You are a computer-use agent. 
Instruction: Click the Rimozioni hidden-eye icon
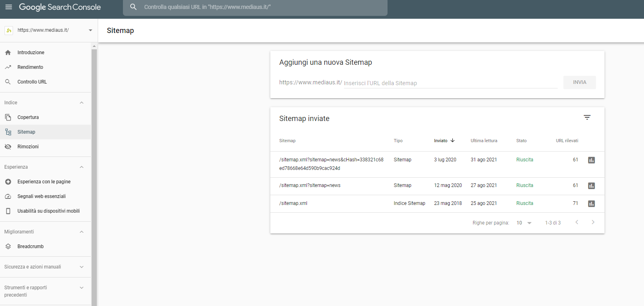pyautogui.click(x=8, y=147)
